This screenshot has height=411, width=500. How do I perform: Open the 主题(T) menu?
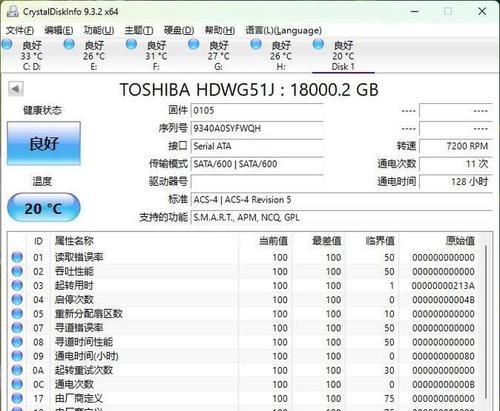139,31
